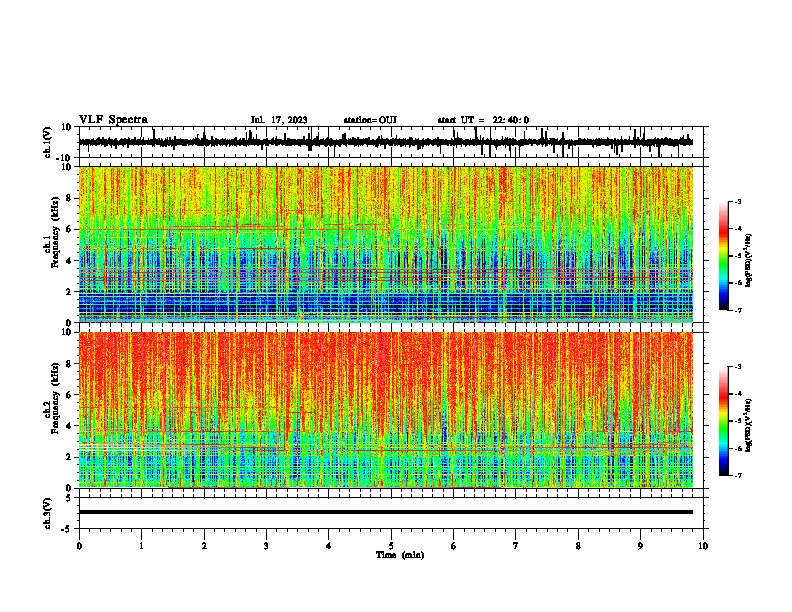Select the "start UT = 22:40: 0" text
This screenshot has width=792, height=612.
tap(483, 120)
